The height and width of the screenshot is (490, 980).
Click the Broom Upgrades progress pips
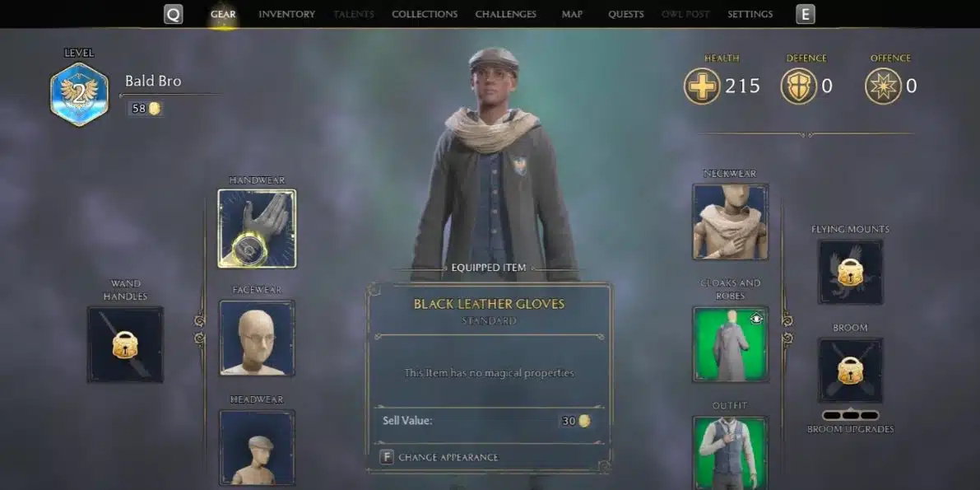click(x=851, y=416)
